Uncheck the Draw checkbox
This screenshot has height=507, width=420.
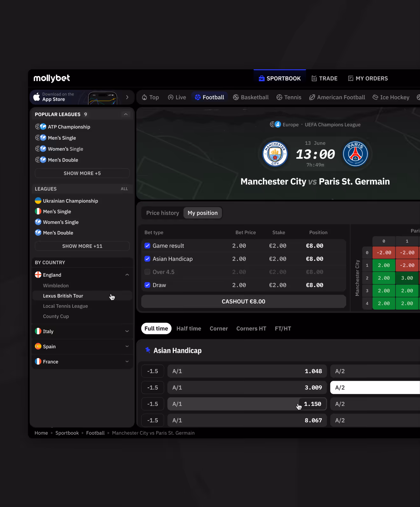click(x=147, y=285)
